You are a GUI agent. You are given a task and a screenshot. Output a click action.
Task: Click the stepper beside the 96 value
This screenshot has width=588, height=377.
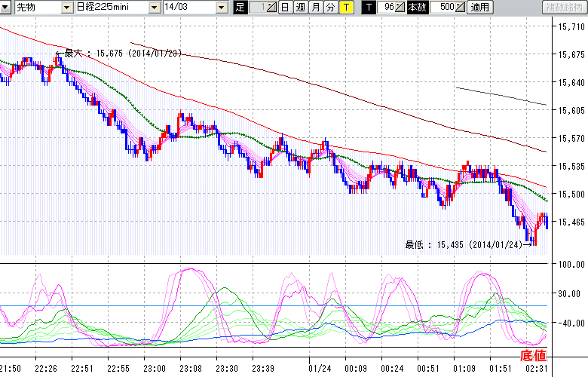(x=401, y=8)
